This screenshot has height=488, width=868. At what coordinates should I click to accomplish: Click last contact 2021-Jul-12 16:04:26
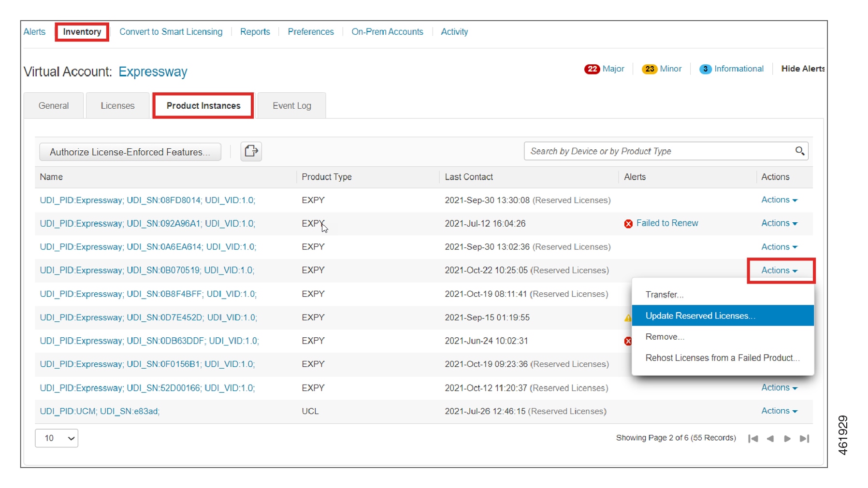(x=485, y=224)
